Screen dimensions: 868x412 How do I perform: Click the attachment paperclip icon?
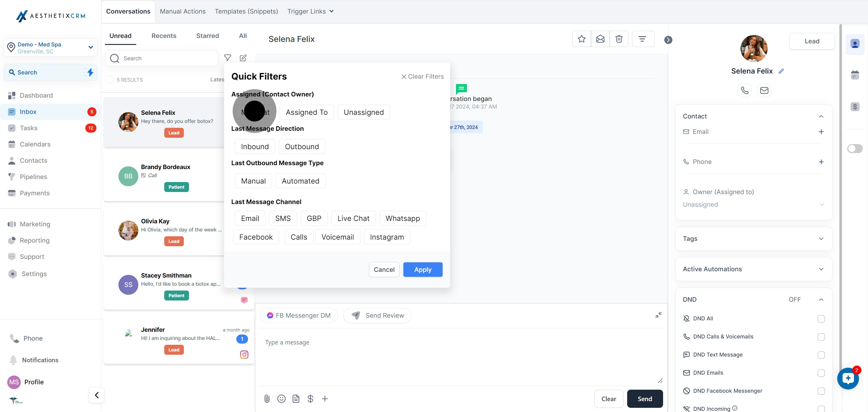pos(267,399)
